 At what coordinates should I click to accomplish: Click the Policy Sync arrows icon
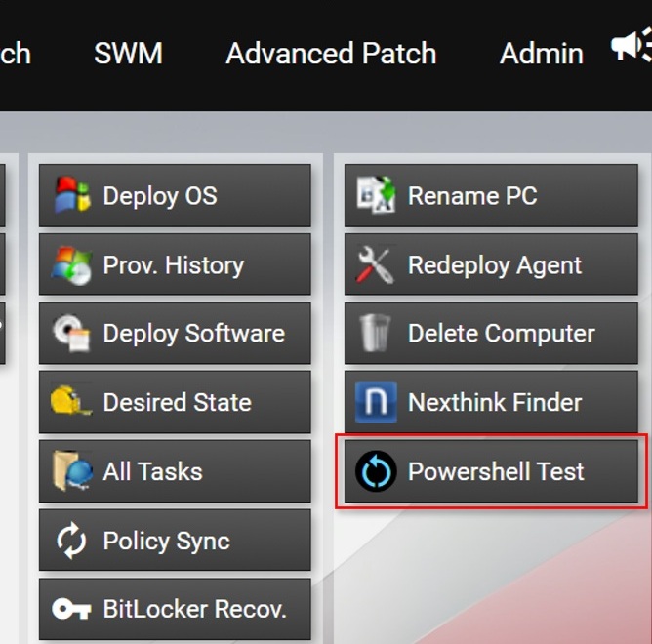click(71, 540)
